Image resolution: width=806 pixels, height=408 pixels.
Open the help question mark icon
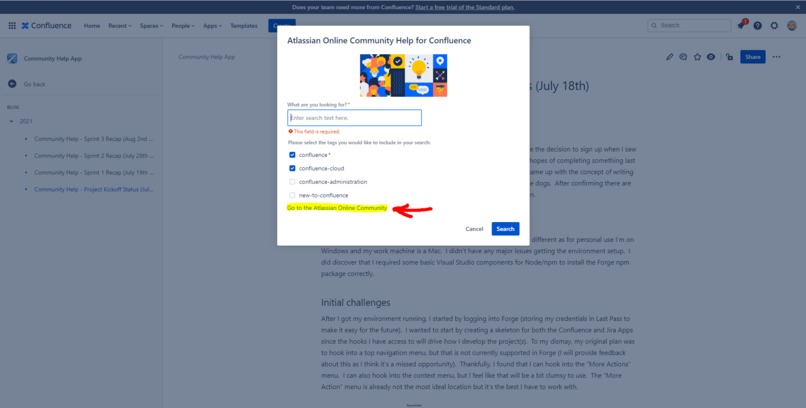click(757, 26)
